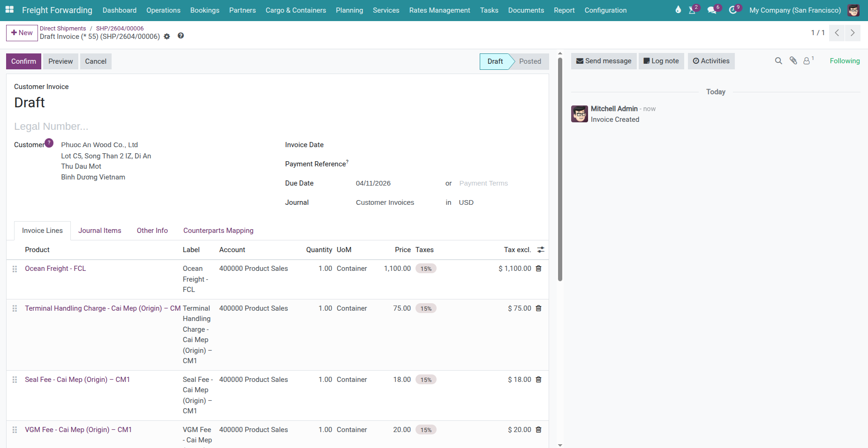868x448 pixels.
Task: Click the gear settings icon beside the invoice title
Action: tap(167, 37)
